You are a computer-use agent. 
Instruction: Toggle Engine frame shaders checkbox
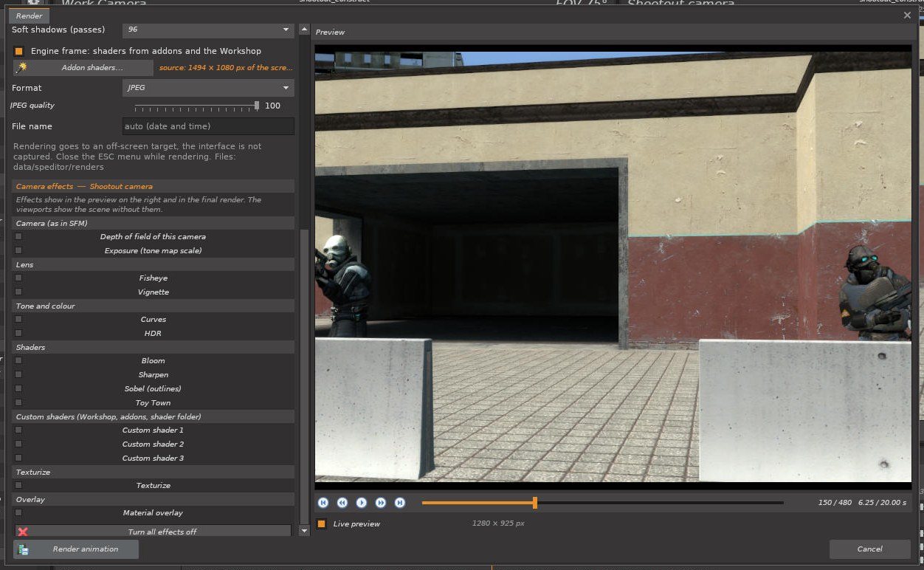[x=19, y=51]
